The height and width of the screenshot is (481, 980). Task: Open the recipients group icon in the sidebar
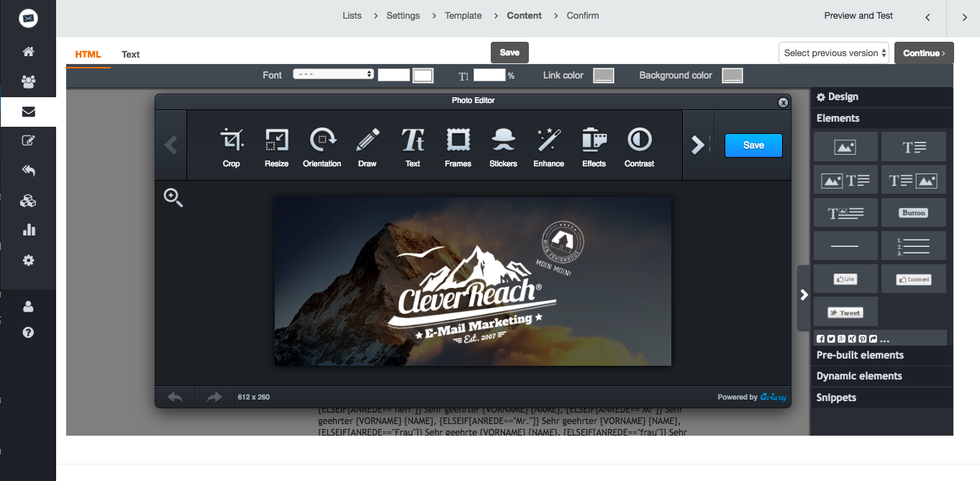(x=28, y=81)
